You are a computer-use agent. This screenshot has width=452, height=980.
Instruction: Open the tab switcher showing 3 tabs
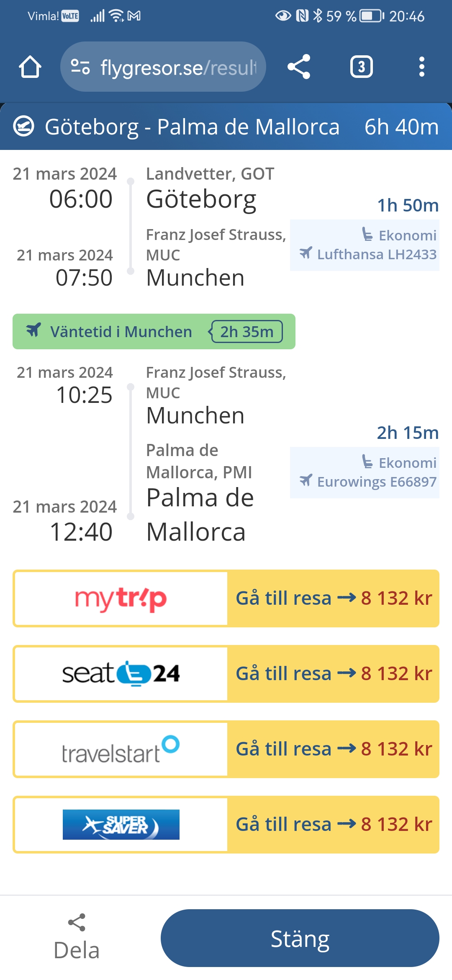361,67
